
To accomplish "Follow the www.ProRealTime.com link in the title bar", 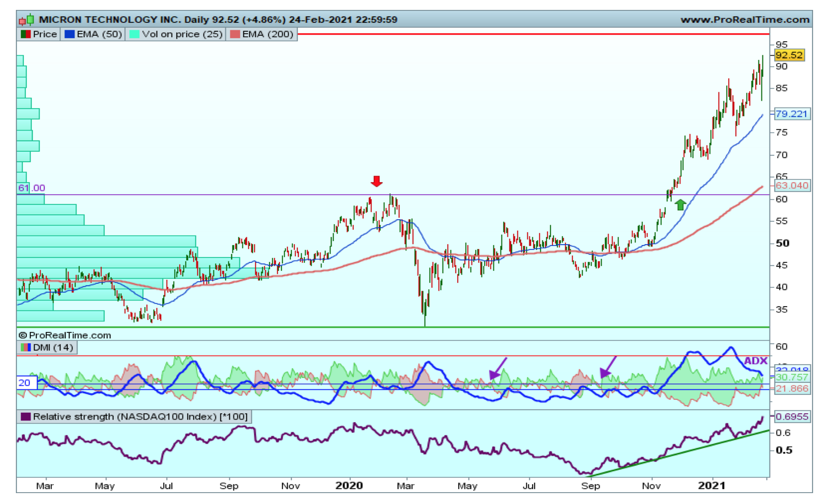I will click(x=745, y=20).
